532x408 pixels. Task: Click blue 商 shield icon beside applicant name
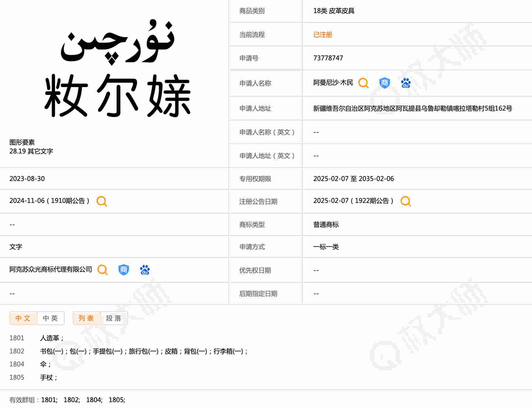click(384, 83)
